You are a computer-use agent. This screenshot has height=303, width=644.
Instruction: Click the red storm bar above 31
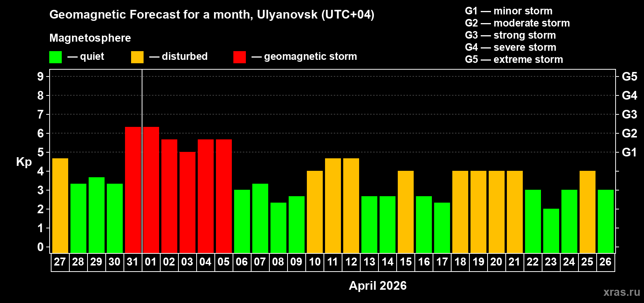pyautogui.click(x=133, y=190)
